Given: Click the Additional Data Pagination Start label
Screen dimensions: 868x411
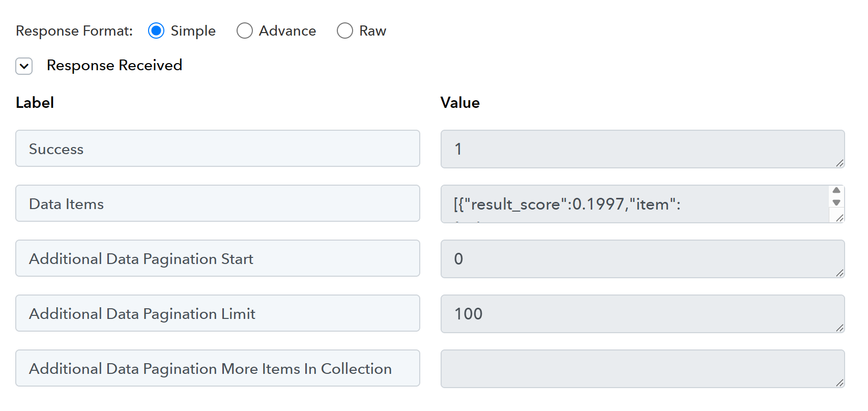Looking at the screenshot, I should point(217,258).
